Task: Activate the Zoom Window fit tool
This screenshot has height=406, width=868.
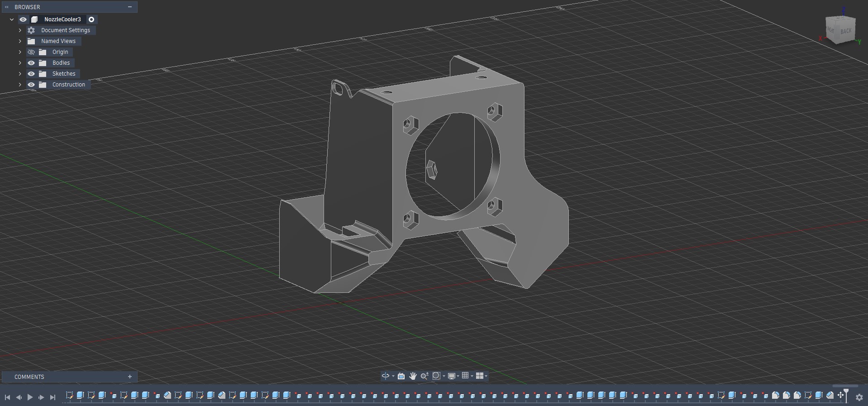Action: click(436, 376)
